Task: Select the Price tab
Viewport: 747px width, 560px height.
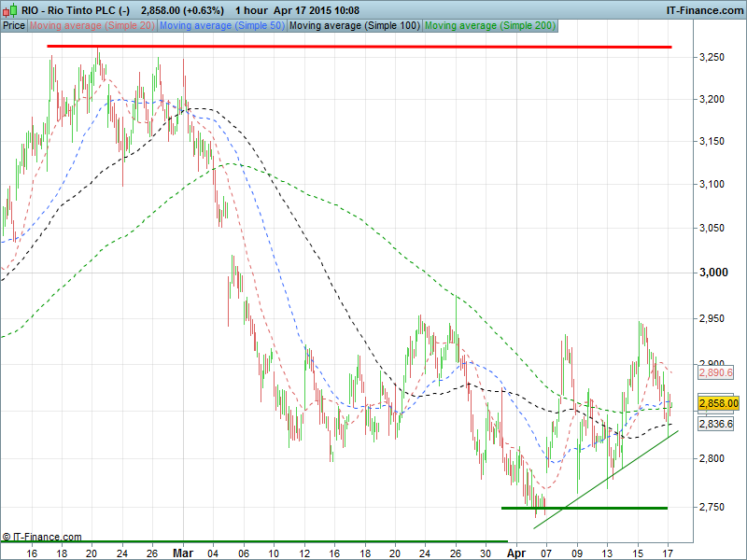Action: point(14,25)
